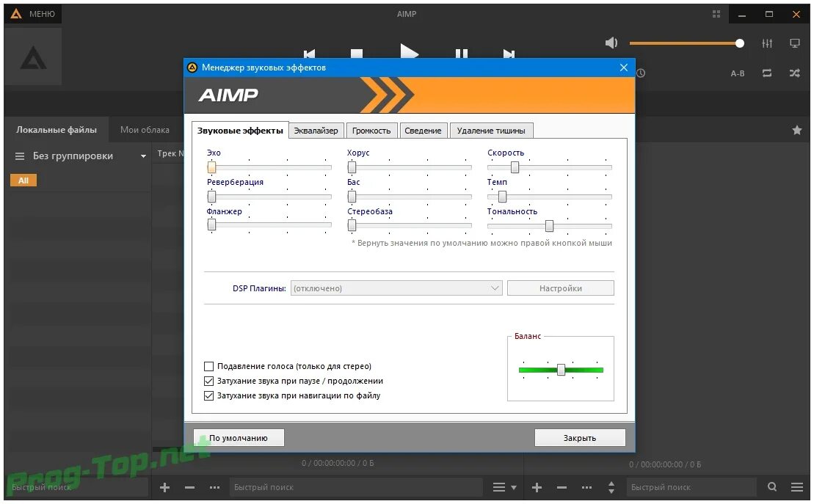
Task: Open right panel ellipsis options
Action: [586, 487]
